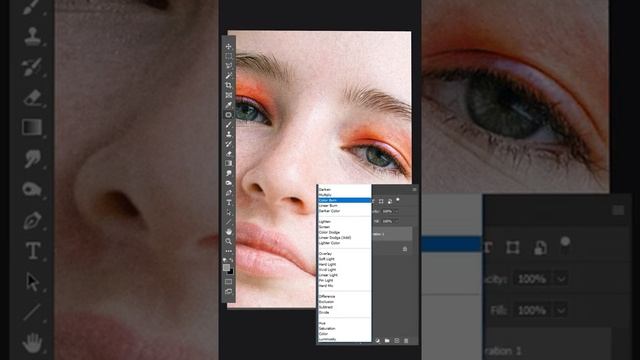Select the Gradient tool in center toolbar
Image resolution: width=640 pixels, height=360 pixels.
click(229, 163)
